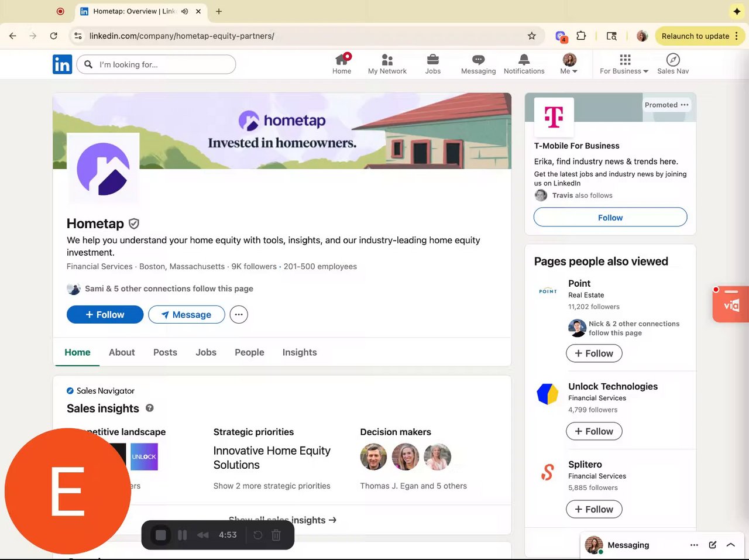The image size is (749, 560).
Task: Open Unlock Technologies logo
Action: (548, 394)
